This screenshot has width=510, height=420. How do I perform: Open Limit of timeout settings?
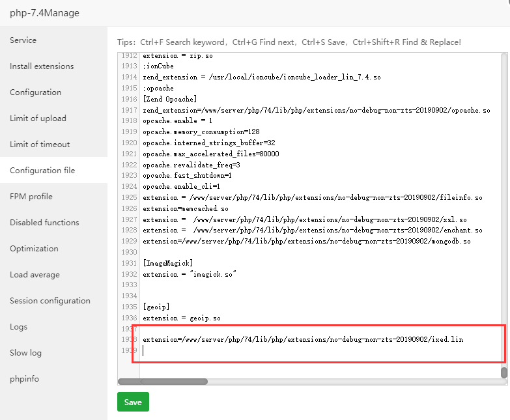coord(40,145)
